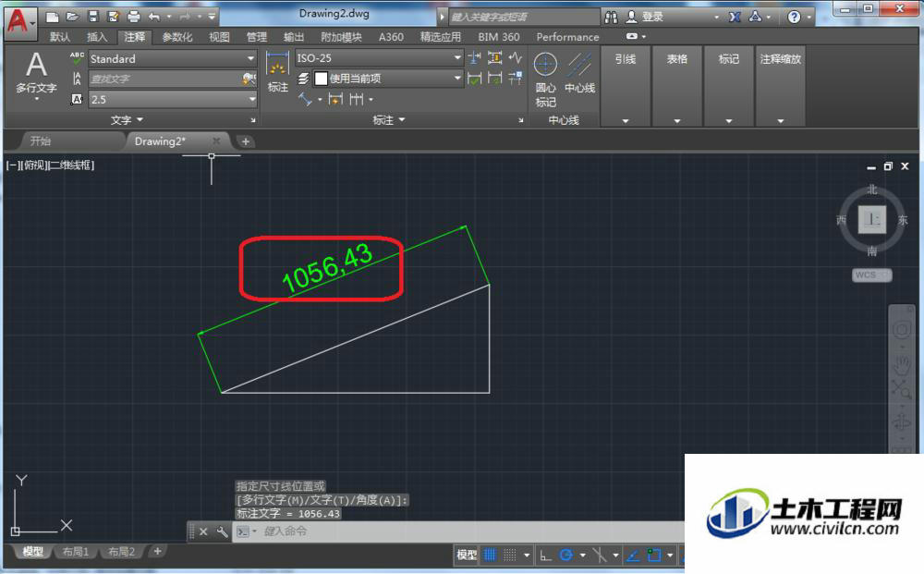This screenshot has height=574, width=924.
Task: Click the dimension break icon
Action: [474, 57]
